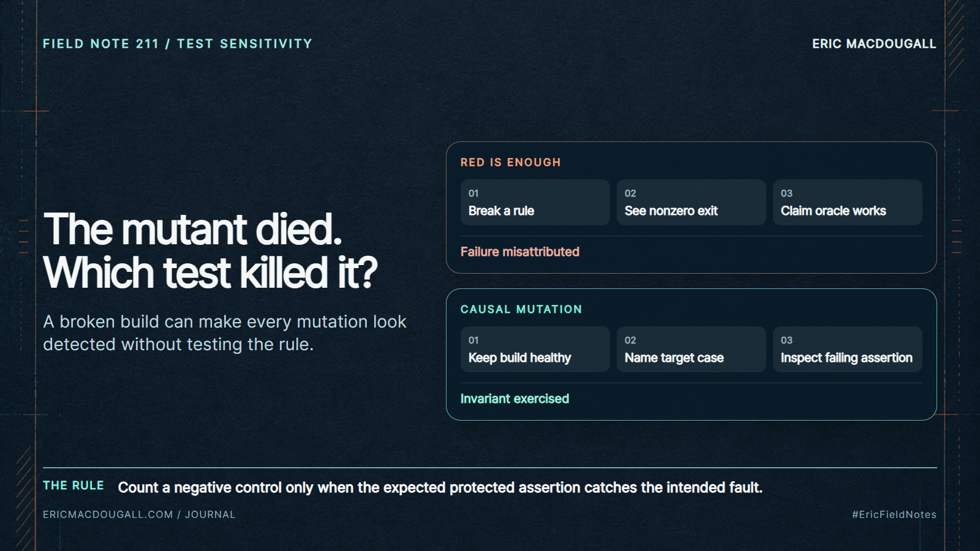Click the 'FIELD NOTE 211 / TEST SENSITIVITY' header
980x551 pixels.
[x=178, y=44]
